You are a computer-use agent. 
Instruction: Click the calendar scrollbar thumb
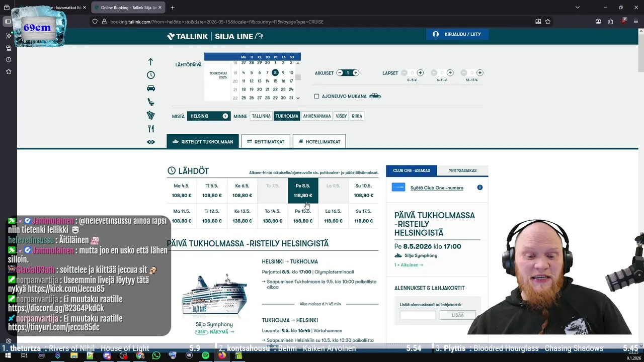(298, 77)
